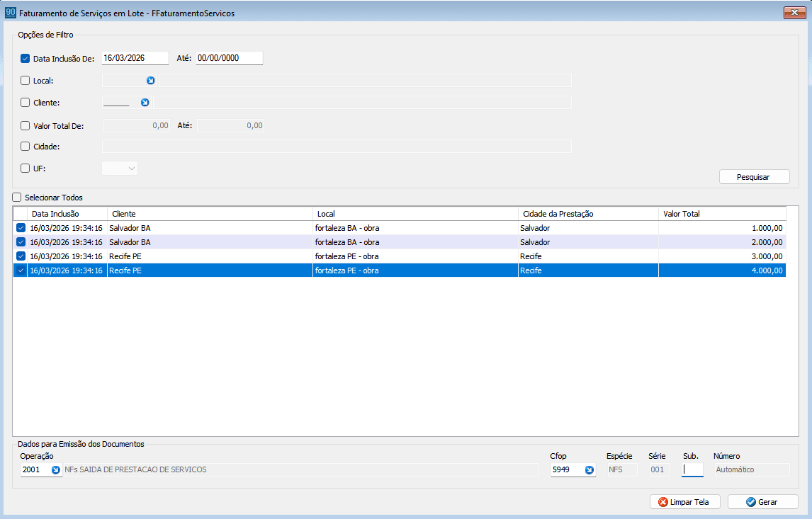The image size is (812, 519).
Task: Sort by Data Inclusão column header
Action: [x=67, y=213]
